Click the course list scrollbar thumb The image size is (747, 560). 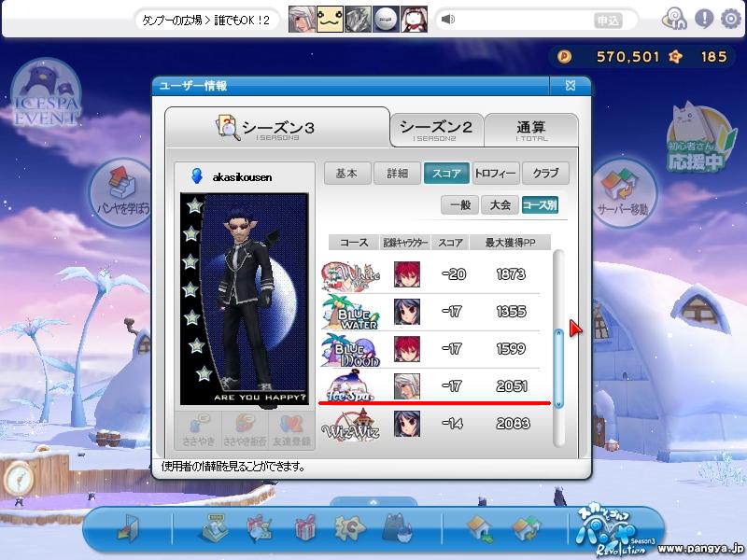point(559,369)
